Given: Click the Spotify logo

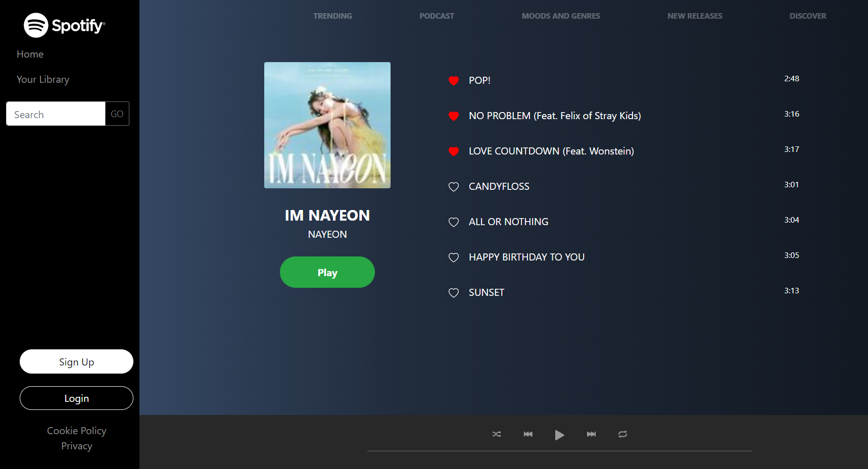Looking at the screenshot, I should (x=64, y=25).
